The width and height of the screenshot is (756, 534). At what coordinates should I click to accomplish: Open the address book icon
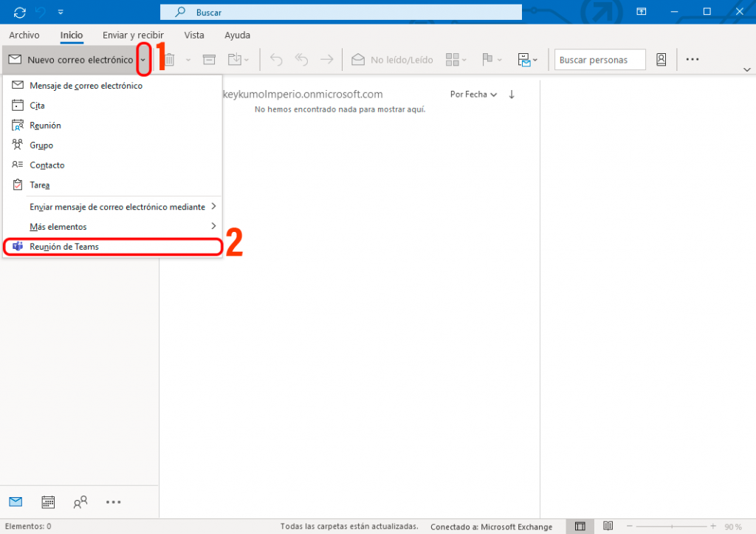click(661, 59)
